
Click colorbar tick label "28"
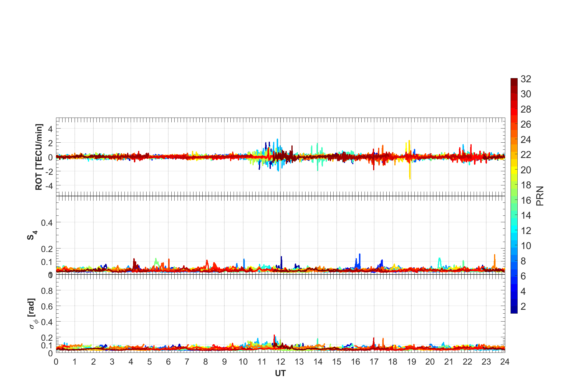(526, 109)
